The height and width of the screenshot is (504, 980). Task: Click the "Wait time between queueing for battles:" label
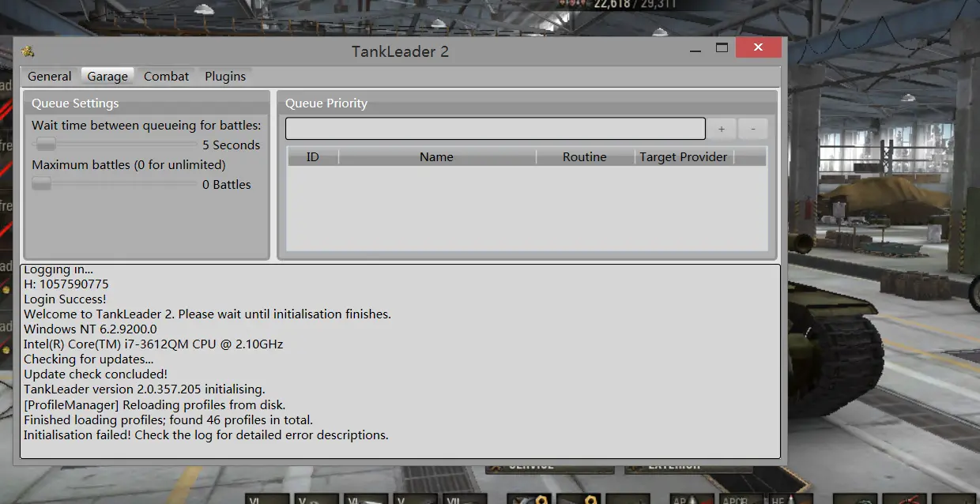[146, 126]
